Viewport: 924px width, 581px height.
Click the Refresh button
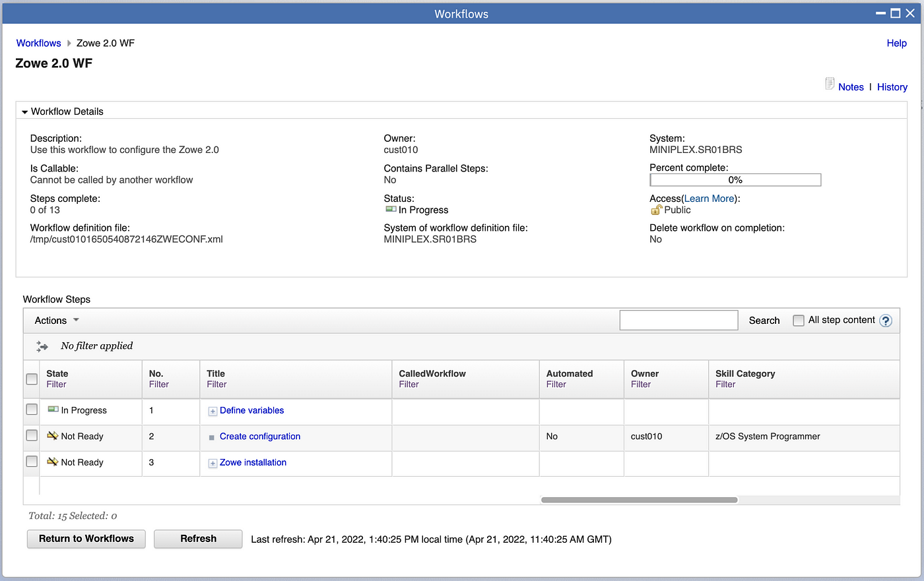[x=198, y=539]
